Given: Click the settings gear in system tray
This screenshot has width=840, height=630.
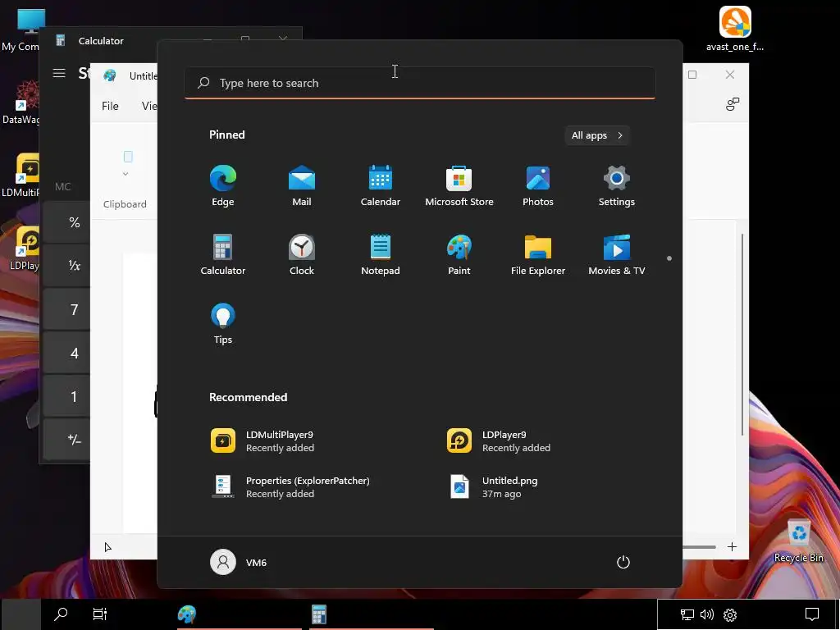Looking at the screenshot, I should pyautogui.click(x=730, y=614).
